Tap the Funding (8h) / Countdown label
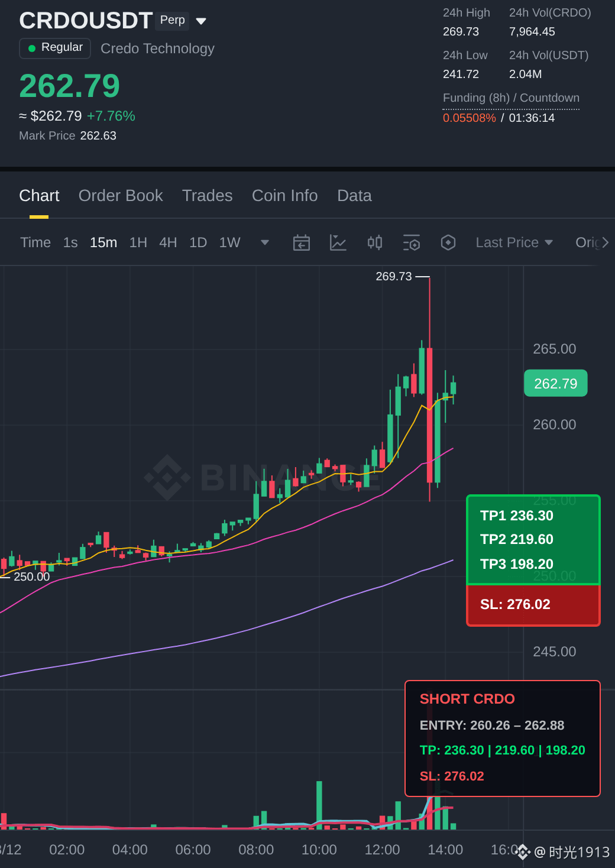615x868 pixels. pos(511,98)
